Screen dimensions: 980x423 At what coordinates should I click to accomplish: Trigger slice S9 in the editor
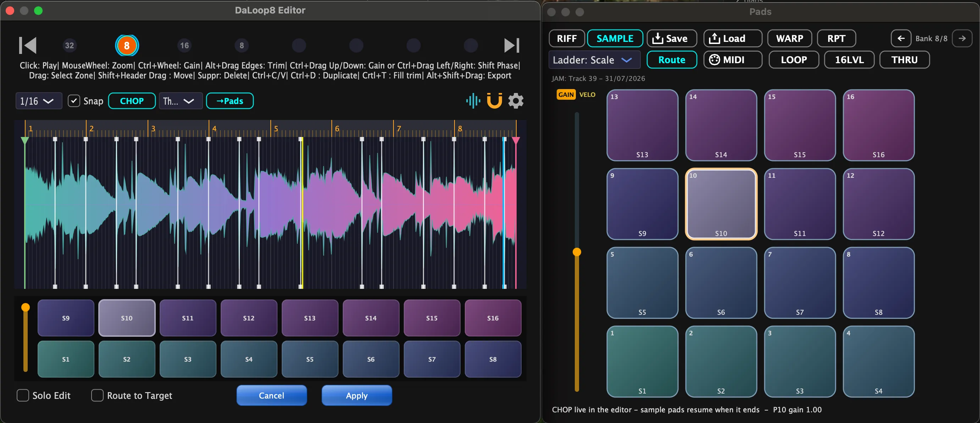[x=66, y=318]
